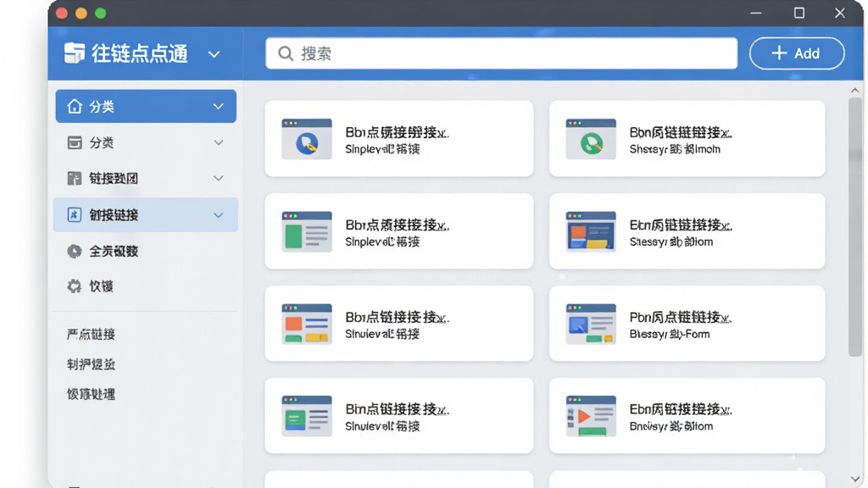Open the sidebar text link ending in 链接 below divider
The width and height of the screenshot is (868, 488).
(91, 334)
